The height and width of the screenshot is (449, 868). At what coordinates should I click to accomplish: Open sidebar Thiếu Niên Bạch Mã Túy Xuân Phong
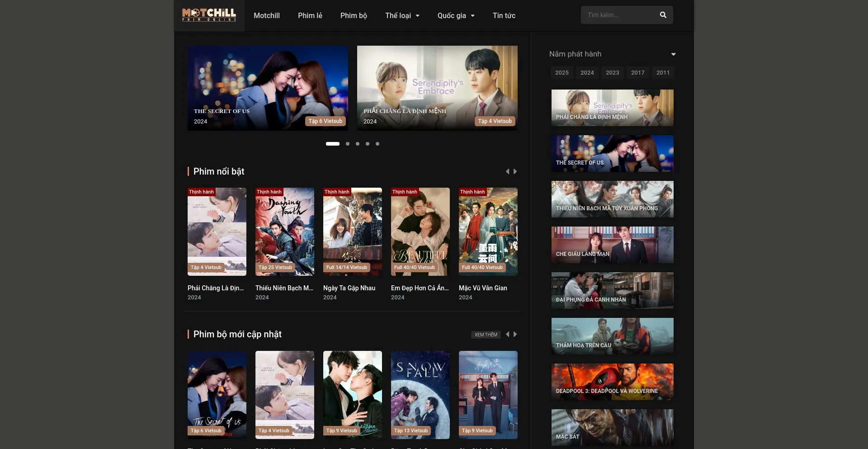coord(612,199)
